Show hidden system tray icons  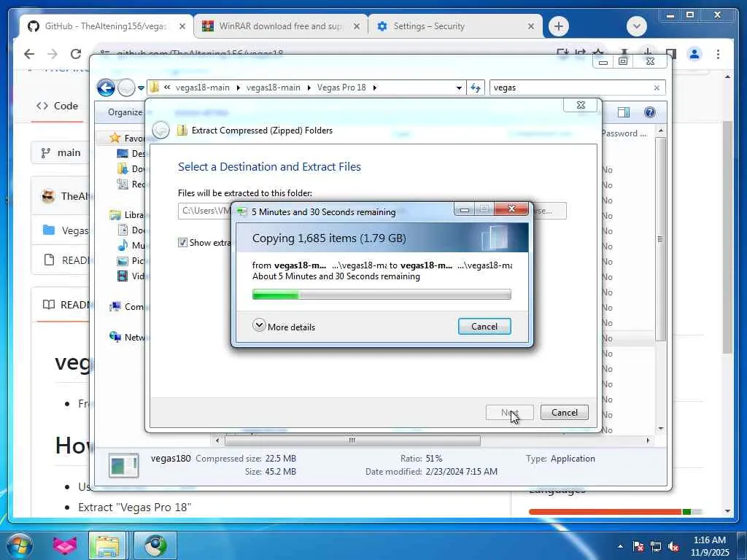(x=620, y=546)
